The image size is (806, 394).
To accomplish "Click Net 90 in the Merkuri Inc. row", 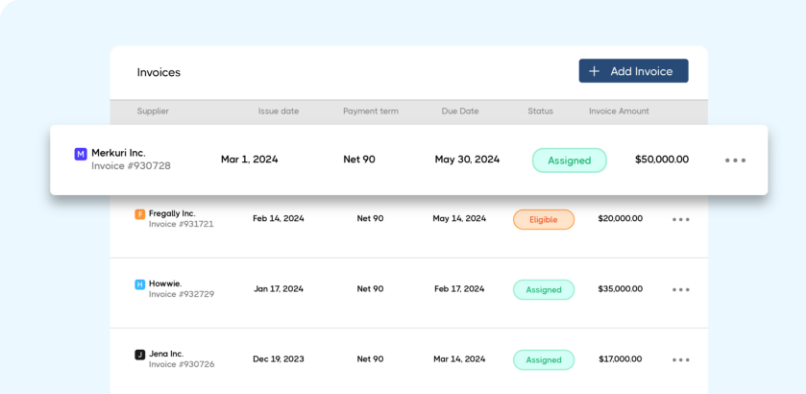I will click(x=359, y=159).
